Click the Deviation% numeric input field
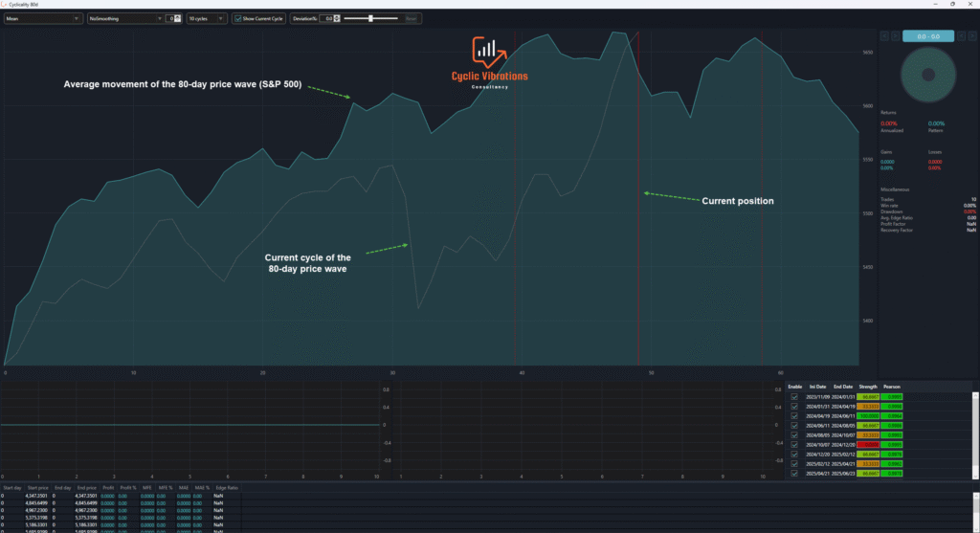Screen dimensions: 980x533 click(326, 18)
